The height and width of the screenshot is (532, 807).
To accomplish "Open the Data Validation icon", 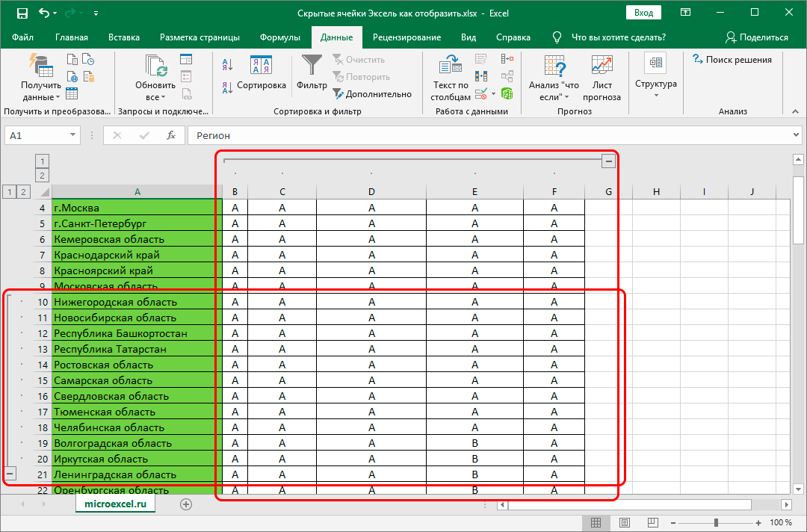I will click(481, 93).
